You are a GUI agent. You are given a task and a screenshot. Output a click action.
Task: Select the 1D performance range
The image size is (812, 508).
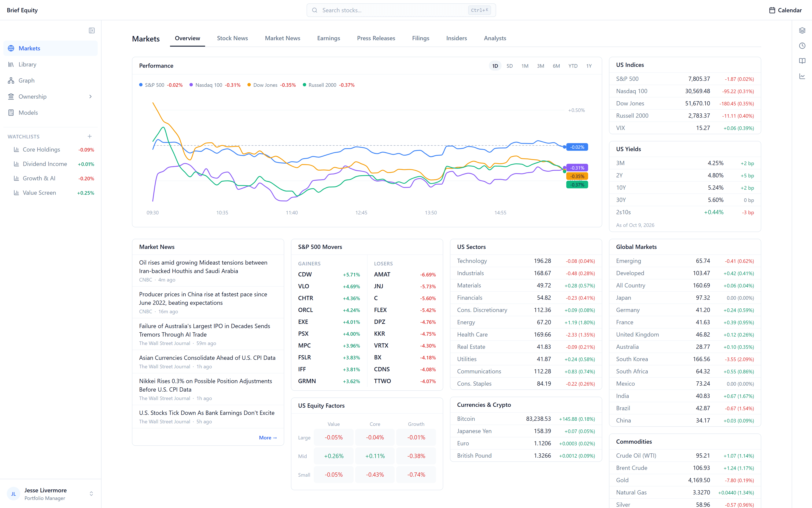click(x=495, y=66)
